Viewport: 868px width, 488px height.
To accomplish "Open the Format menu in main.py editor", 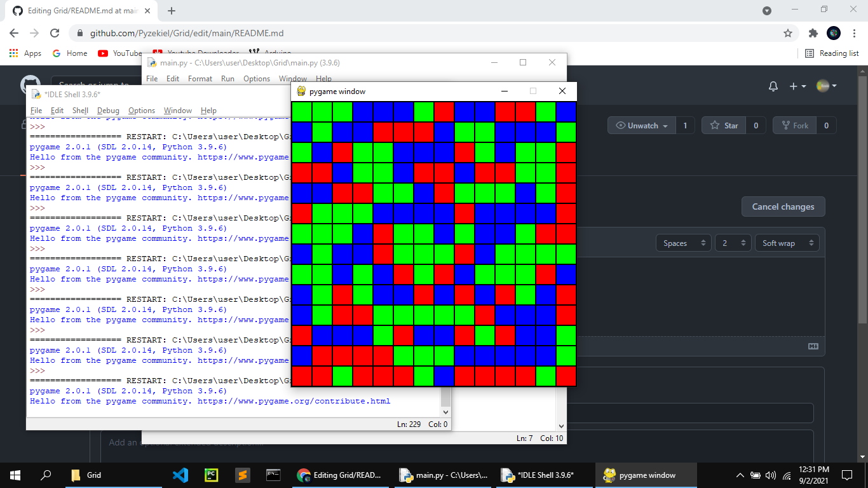I will tap(200, 78).
